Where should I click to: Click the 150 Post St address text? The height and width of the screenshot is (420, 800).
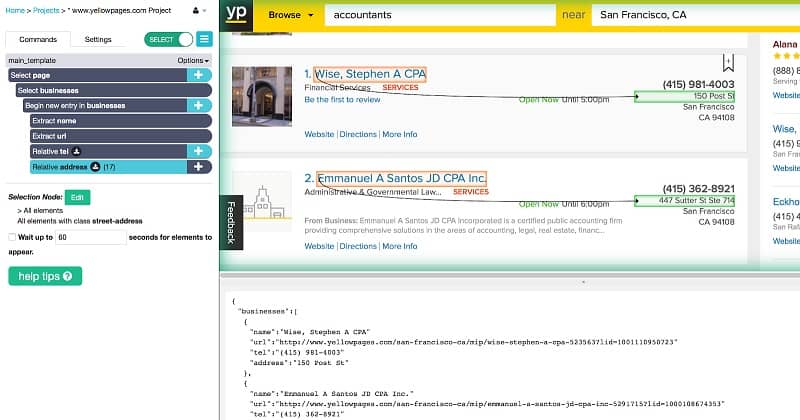[x=714, y=96]
